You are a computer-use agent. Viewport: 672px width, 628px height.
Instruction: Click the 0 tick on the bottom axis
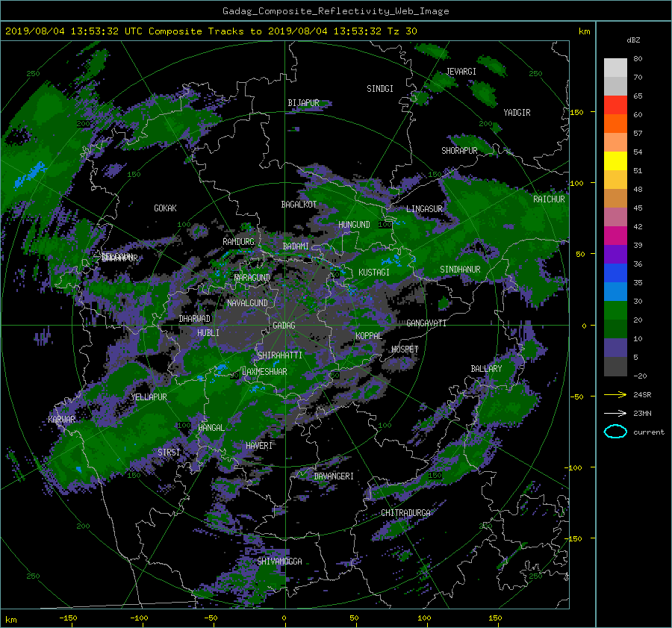[284, 618]
